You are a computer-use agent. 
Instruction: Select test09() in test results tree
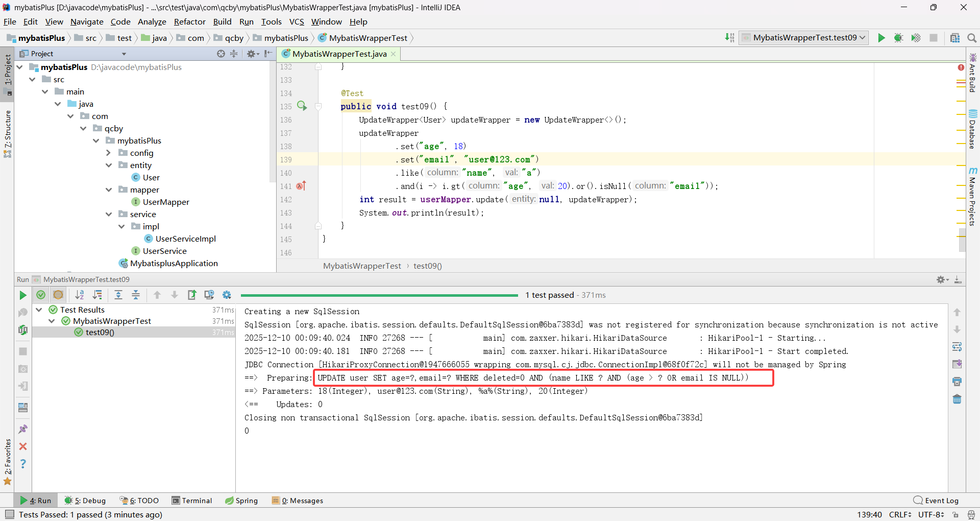tap(100, 332)
